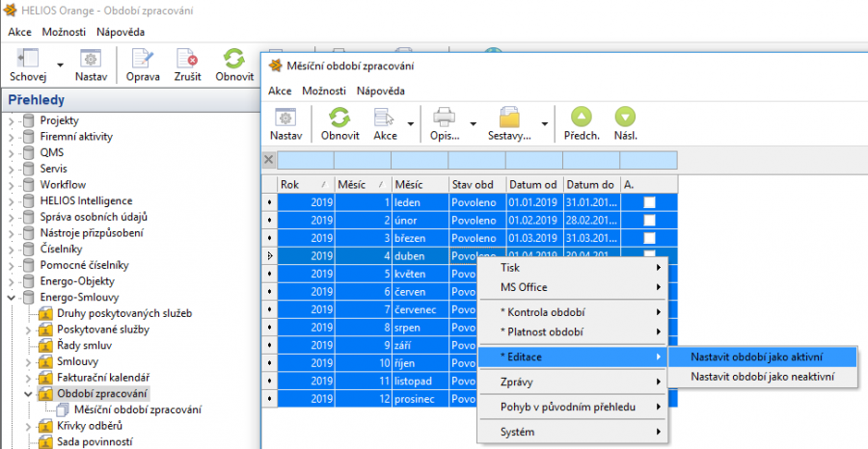Open Pohyb v původním přehledu submenu
The image size is (868, 449).
[x=573, y=407]
